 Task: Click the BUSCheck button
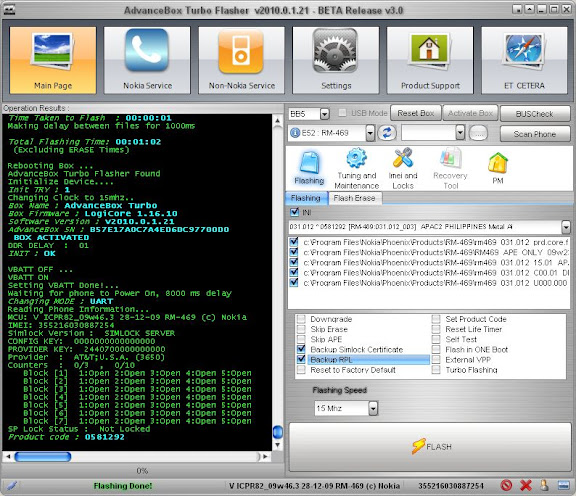534,114
